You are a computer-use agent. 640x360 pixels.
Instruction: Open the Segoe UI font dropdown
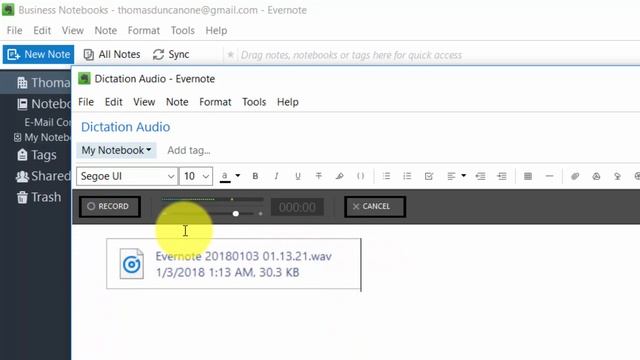[x=127, y=176]
